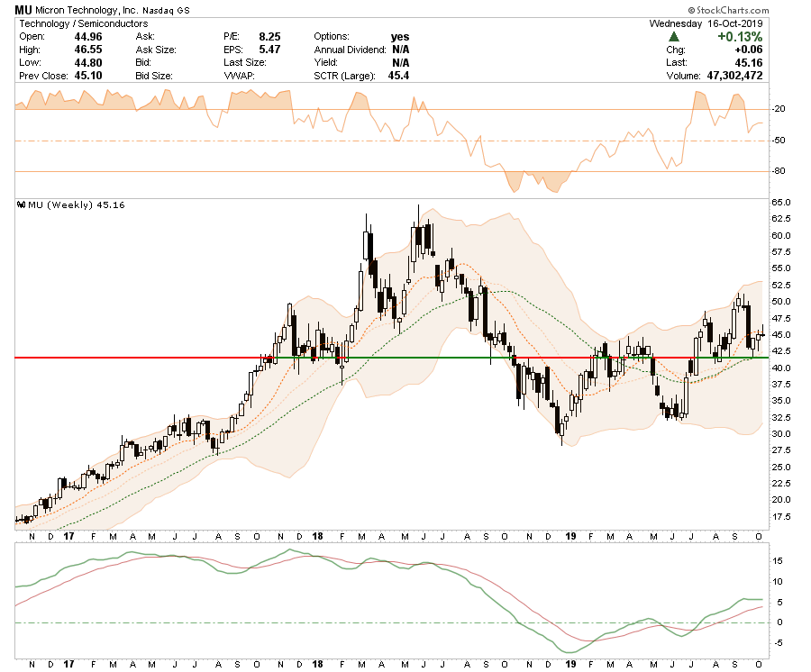Select the Open value 44.96
This screenshot has width=811, height=672.
(88, 37)
